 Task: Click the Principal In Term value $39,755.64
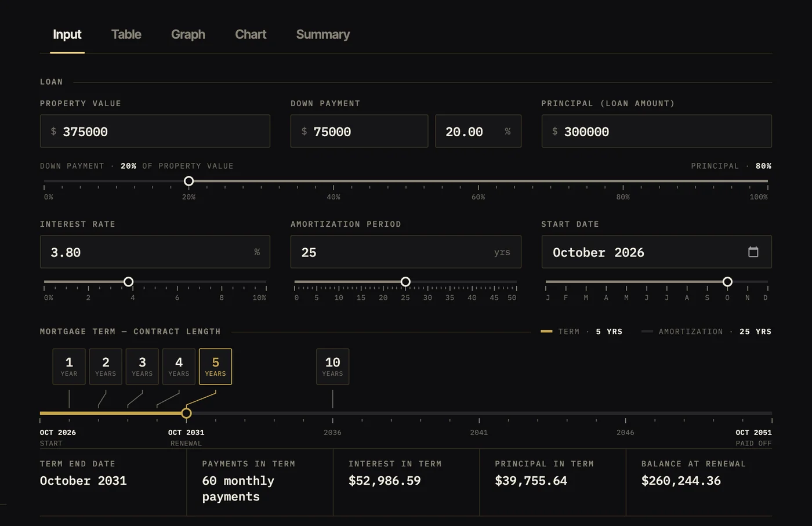point(531,481)
